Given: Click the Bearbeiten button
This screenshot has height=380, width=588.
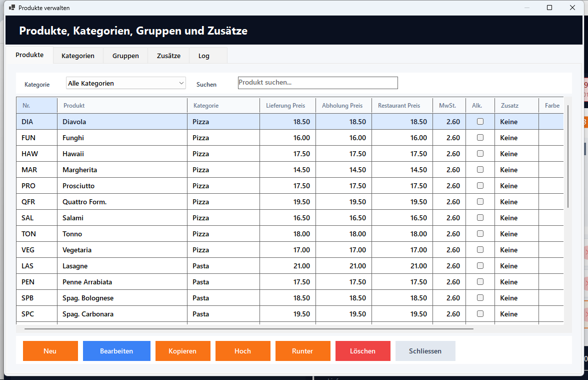Looking at the screenshot, I should click(116, 351).
